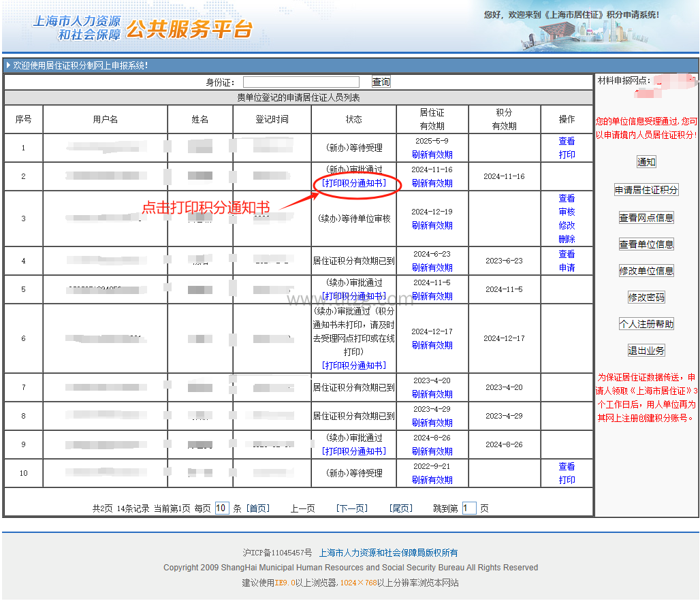Click 退出业务 to log out
The height and width of the screenshot is (601, 700).
[x=646, y=351]
